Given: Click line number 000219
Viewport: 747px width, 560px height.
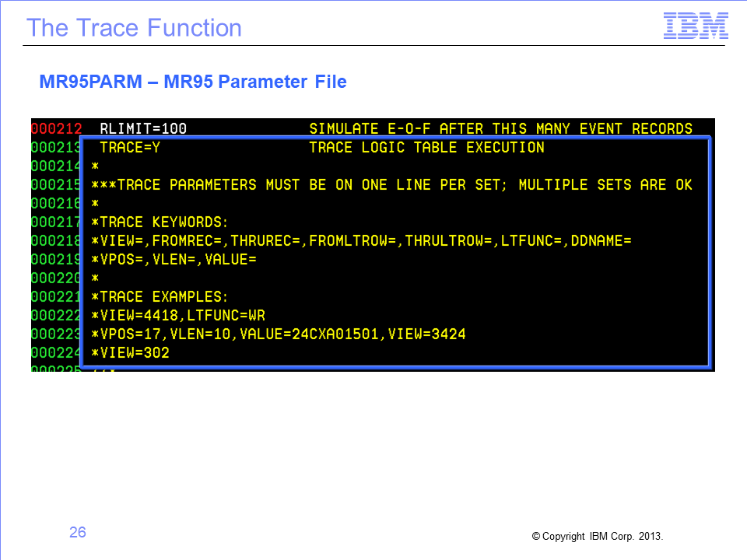Looking at the screenshot, I should coord(56,260).
